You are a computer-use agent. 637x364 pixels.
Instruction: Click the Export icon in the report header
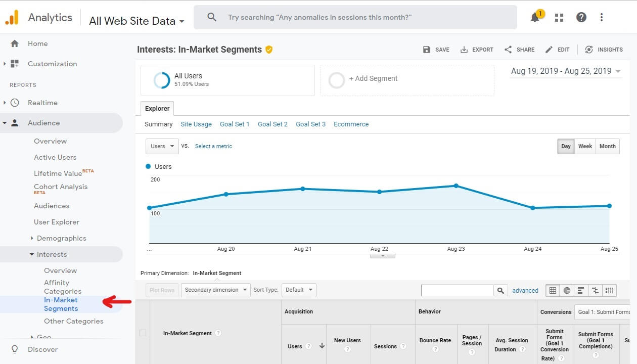click(476, 50)
